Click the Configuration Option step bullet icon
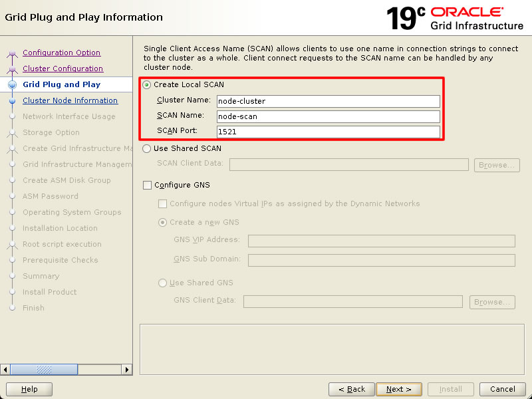 (12, 53)
